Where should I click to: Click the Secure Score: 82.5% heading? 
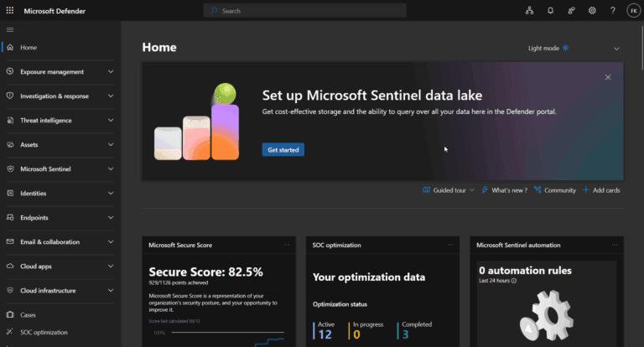pyautogui.click(x=205, y=272)
